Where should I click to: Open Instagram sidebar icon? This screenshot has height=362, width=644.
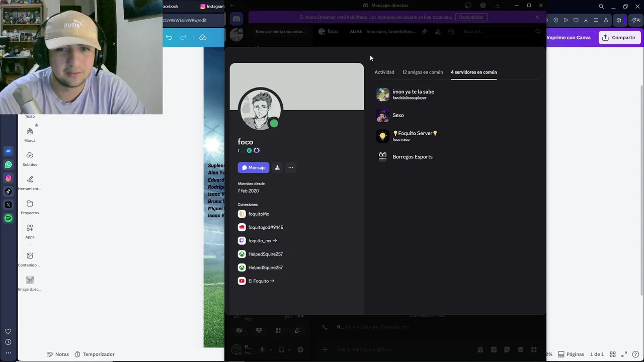(8, 178)
